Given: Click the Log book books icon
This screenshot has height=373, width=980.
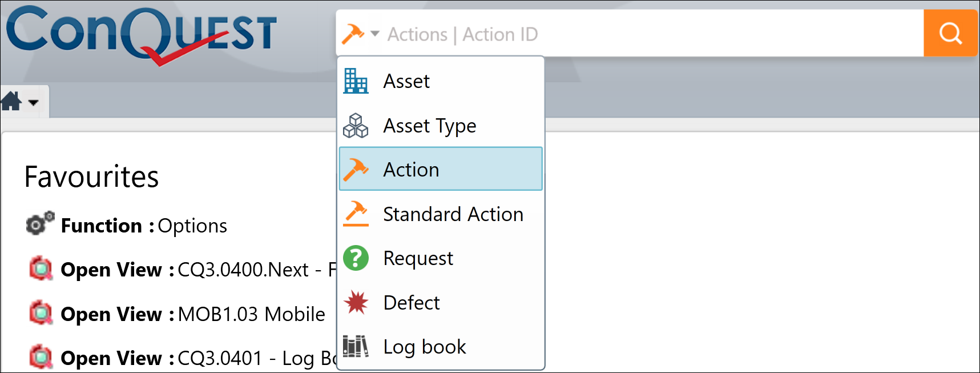Looking at the screenshot, I should point(356,346).
